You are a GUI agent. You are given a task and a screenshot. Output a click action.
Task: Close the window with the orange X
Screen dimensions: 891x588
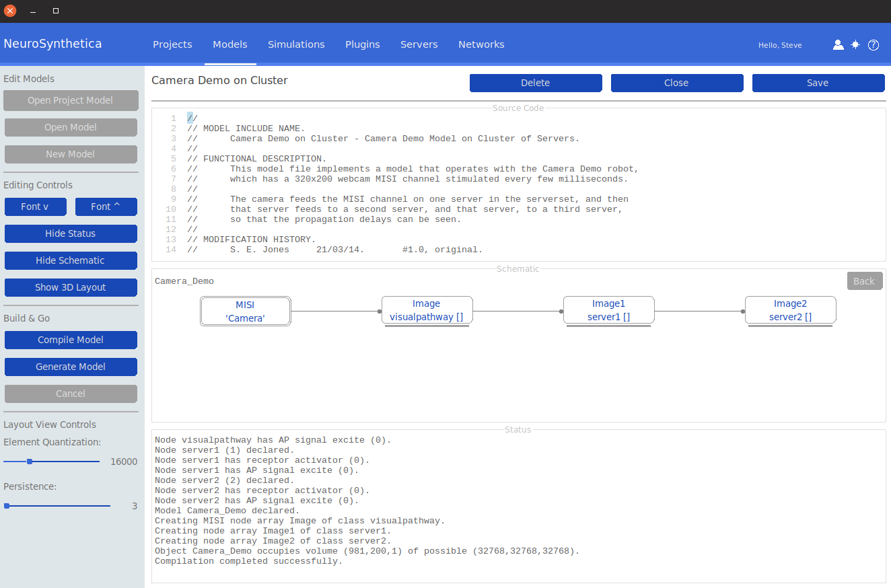click(10, 11)
